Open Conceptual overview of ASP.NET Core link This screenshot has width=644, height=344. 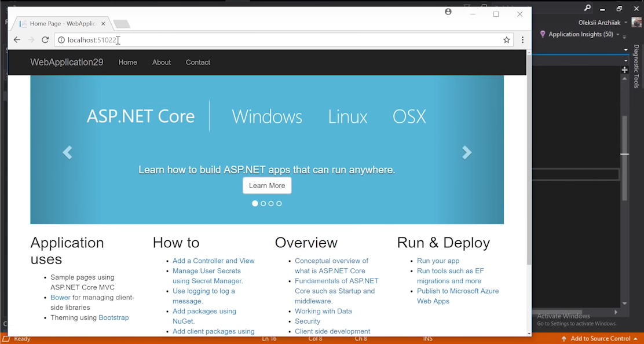tap(331, 266)
